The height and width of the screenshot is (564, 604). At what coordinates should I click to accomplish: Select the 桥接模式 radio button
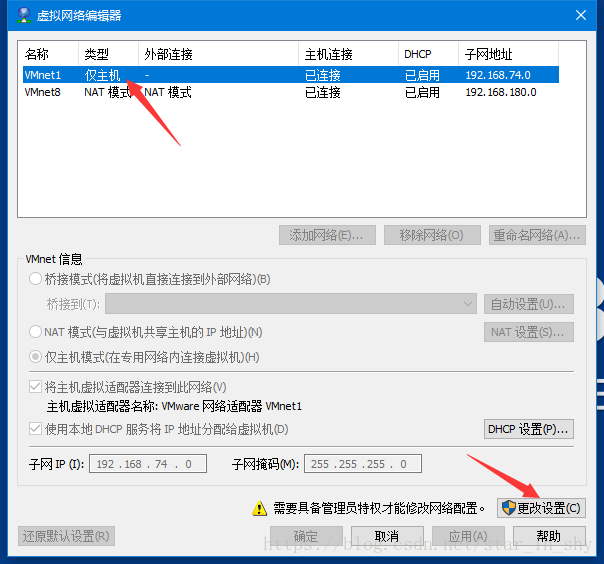click(x=35, y=279)
